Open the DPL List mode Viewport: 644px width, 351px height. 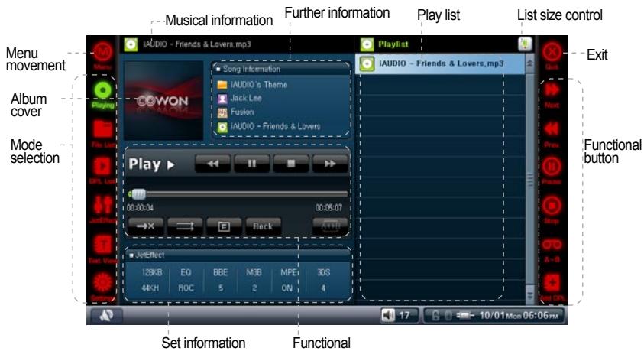tap(102, 167)
